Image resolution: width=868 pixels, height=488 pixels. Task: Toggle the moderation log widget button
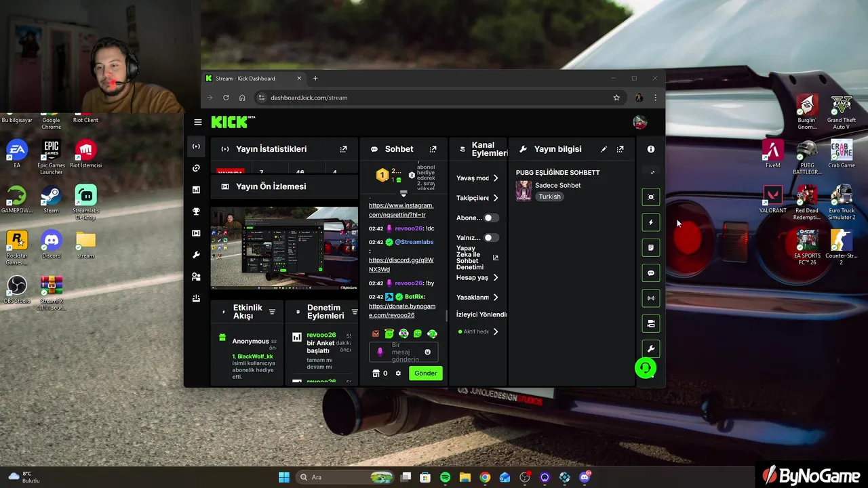[651, 247]
